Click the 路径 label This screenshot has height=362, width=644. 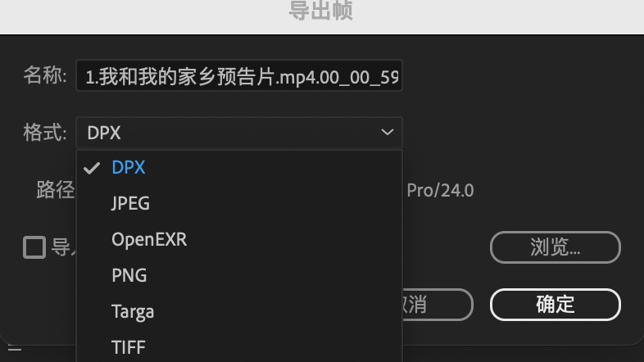click(x=56, y=190)
